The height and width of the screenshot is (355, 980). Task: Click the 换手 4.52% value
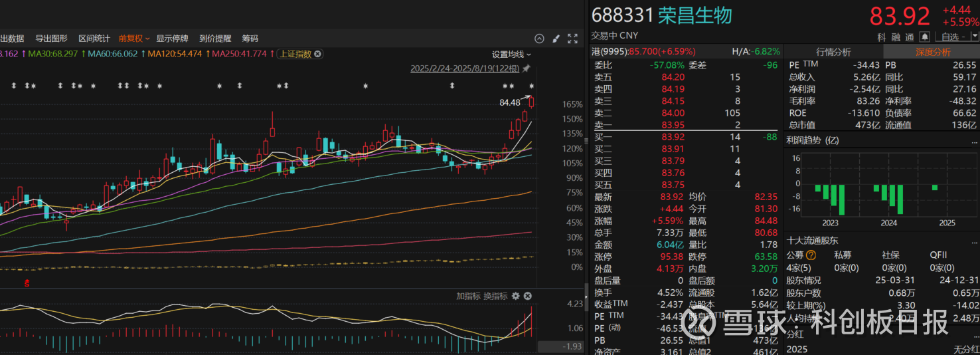click(x=670, y=293)
